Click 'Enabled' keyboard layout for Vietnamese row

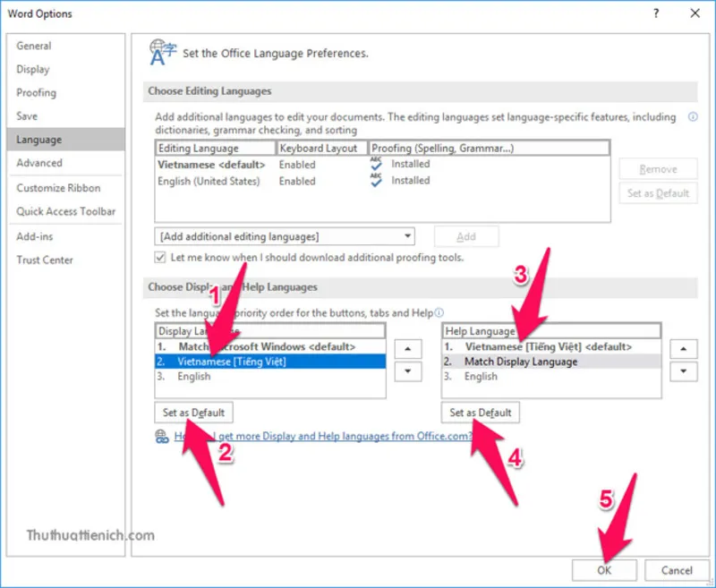pos(297,165)
